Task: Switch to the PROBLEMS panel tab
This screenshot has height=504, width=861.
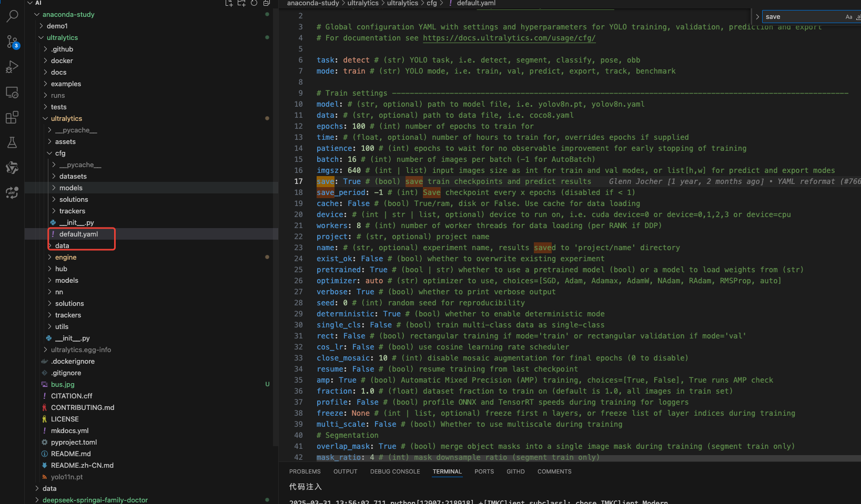Action: coord(305,471)
